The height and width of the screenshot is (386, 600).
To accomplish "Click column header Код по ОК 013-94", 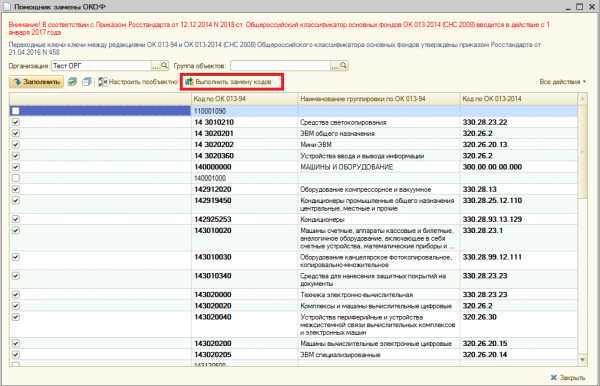I will click(244, 99).
